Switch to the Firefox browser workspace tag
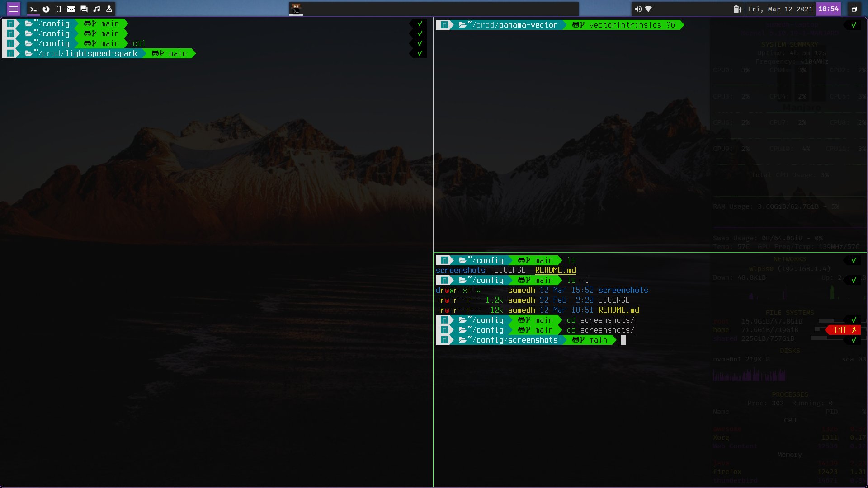Viewport: 868px width, 488px height. click(46, 9)
